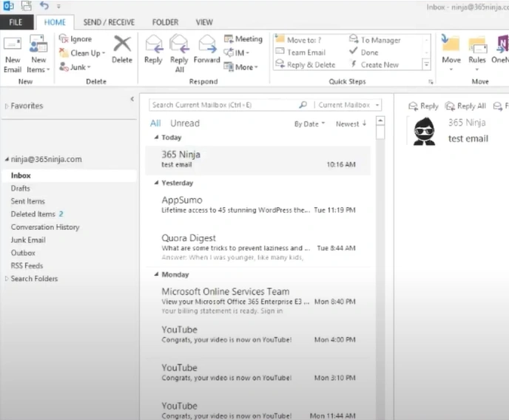This screenshot has width=509, height=420.
Task: Switch to the FOLDER tab
Action: tap(165, 22)
